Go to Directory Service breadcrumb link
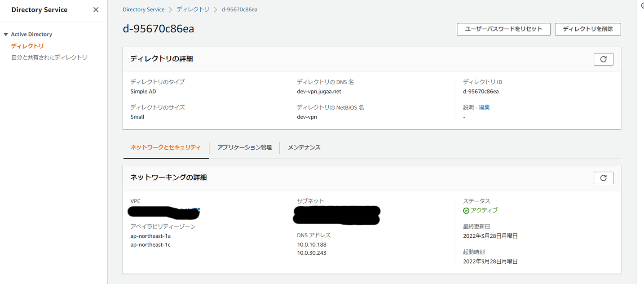644x284 pixels. point(144,9)
